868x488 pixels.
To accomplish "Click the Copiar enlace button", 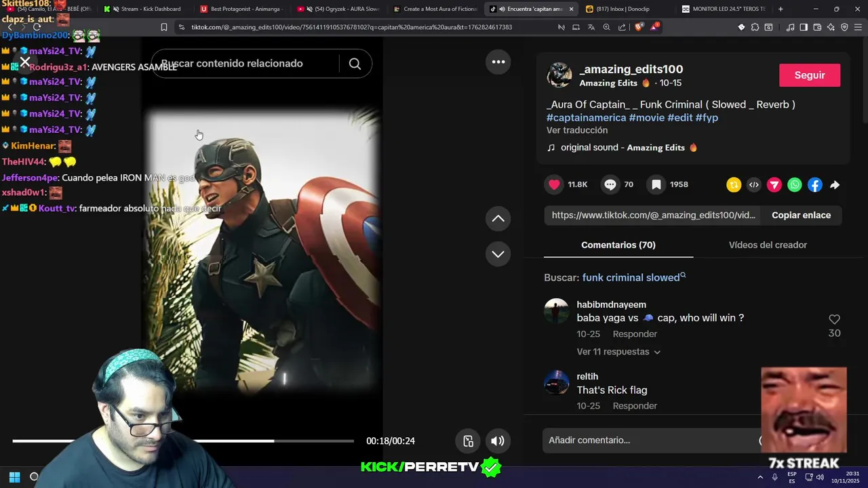I will point(801,215).
